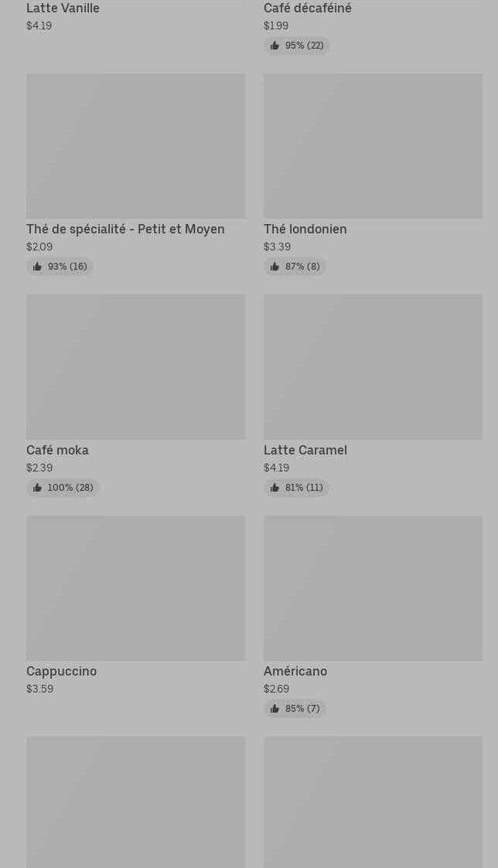This screenshot has height=868, width=498.
Task: Click thumbs-up icon under Thé de spécialité
Action: pos(37,267)
